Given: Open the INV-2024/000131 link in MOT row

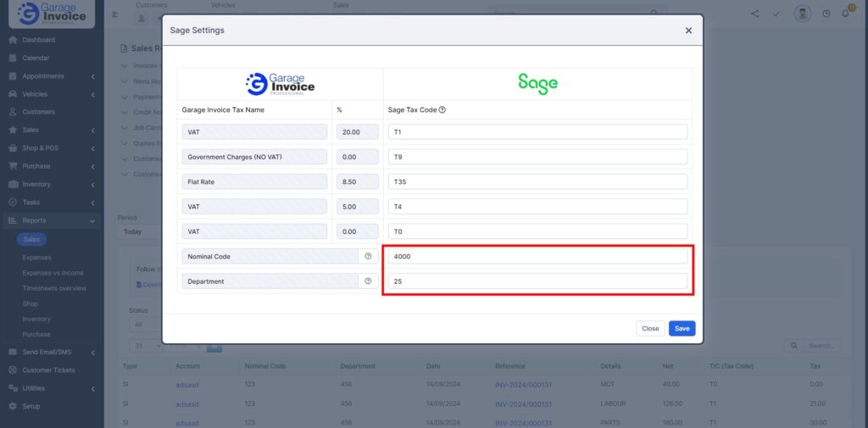Looking at the screenshot, I should pos(524,384).
